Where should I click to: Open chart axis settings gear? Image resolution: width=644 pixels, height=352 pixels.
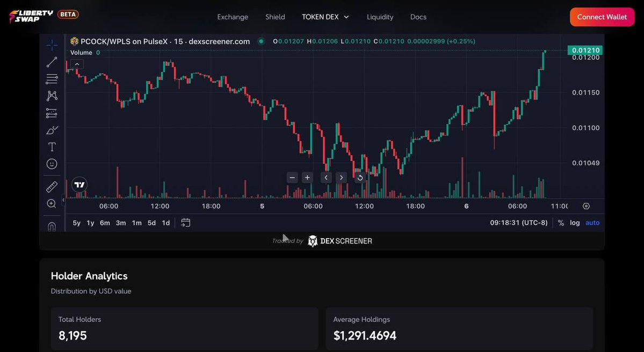tap(586, 206)
